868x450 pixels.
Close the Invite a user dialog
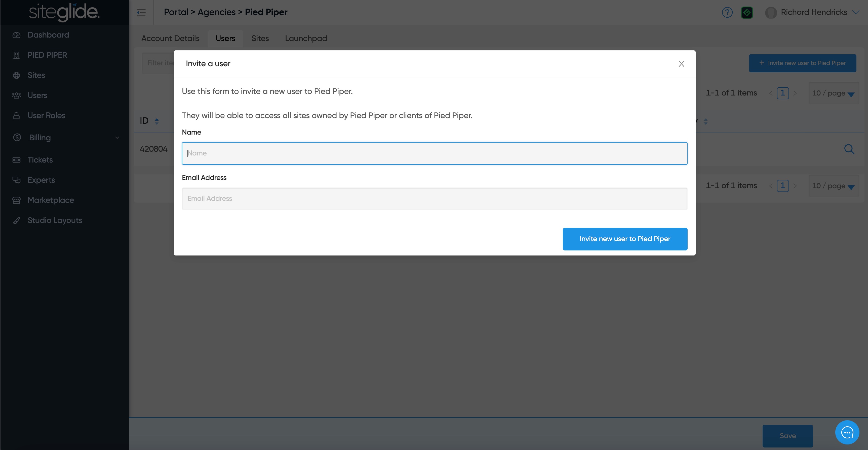click(x=681, y=64)
